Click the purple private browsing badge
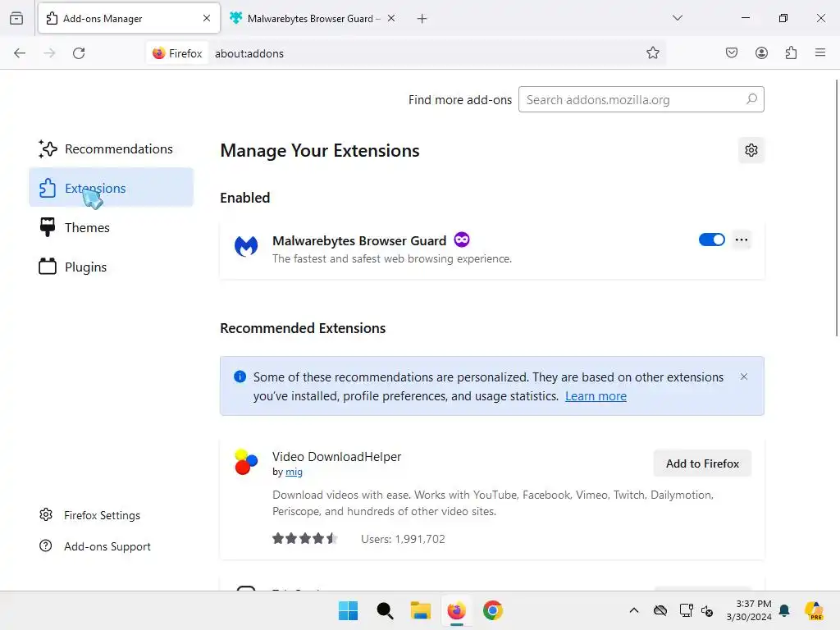840x630 pixels. coord(462,240)
